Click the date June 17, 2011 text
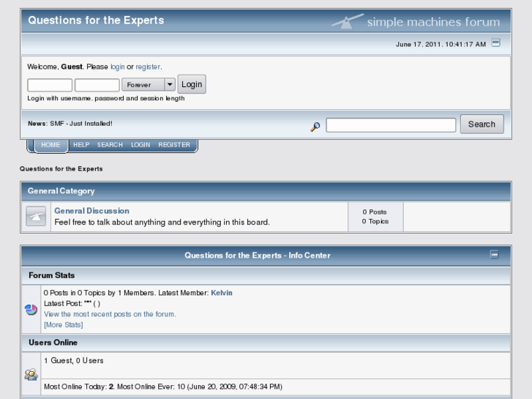The width and height of the screenshot is (532, 399). [441, 44]
